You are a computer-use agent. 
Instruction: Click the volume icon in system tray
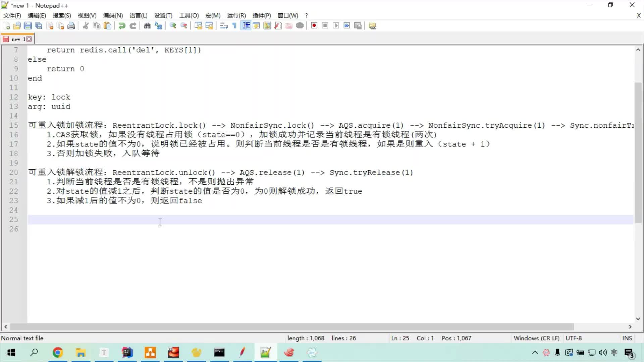pyautogui.click(x=603, y=353)
